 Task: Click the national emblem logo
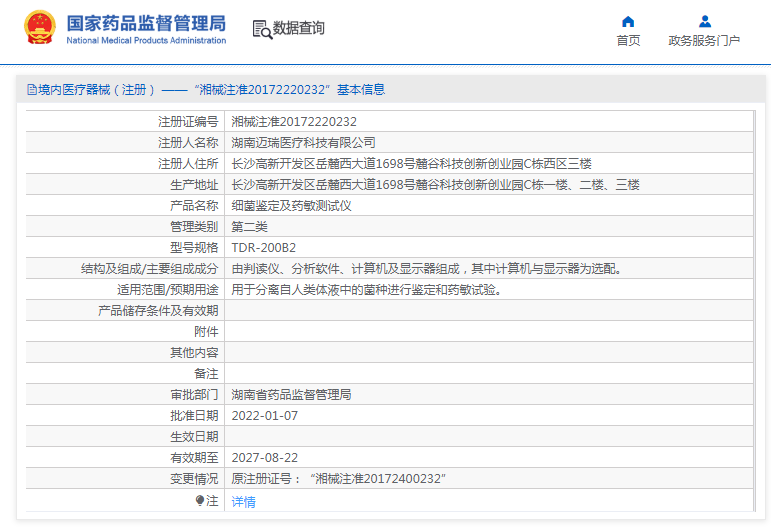click(x=39, y=28)
